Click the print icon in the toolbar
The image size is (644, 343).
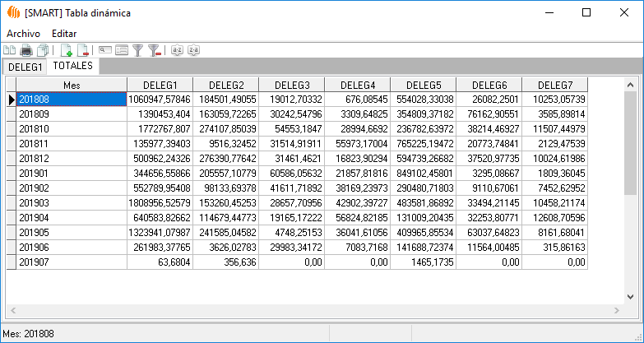(x=26, y=50)
